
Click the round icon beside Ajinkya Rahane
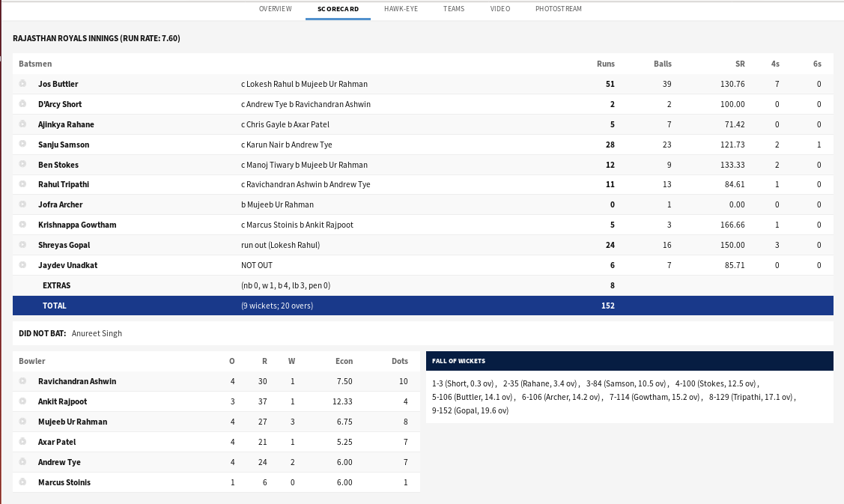[22, 124]
